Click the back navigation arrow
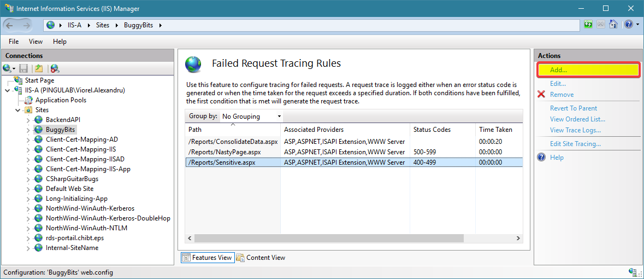 coord(10,25)
